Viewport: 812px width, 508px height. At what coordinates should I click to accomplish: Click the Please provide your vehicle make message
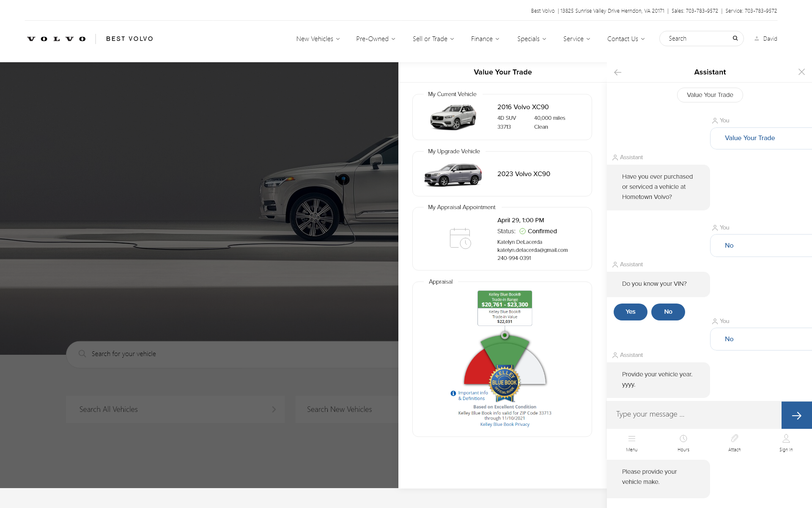pyautogui.click(x=658, y=479)
